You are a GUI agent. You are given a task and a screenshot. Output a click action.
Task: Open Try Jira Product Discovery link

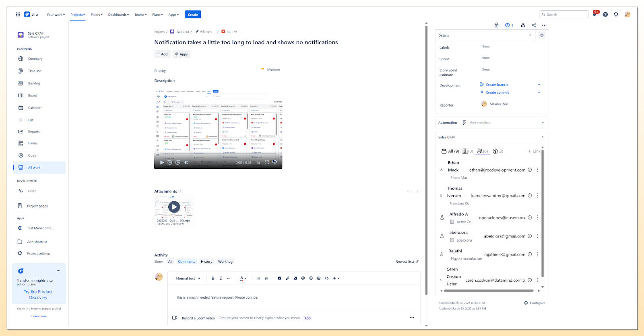coord(38,295)
